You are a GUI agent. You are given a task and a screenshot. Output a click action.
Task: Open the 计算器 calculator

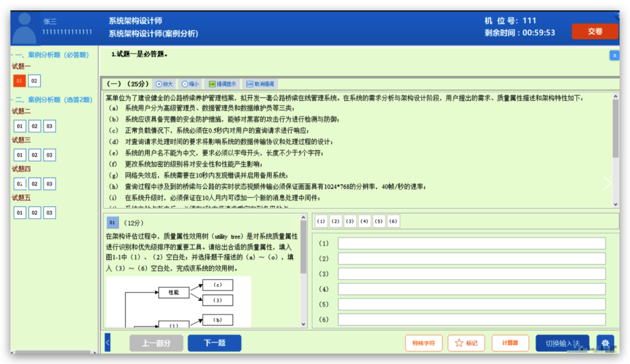tap(510, 343)
